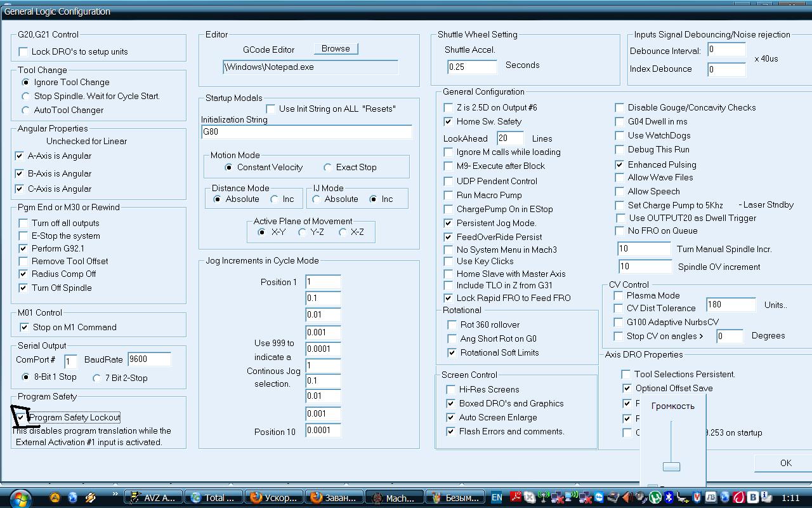This screenshot has height=508, width=812.
Task: Click the BaudRate input field
Action: click(x=149, y=359)
